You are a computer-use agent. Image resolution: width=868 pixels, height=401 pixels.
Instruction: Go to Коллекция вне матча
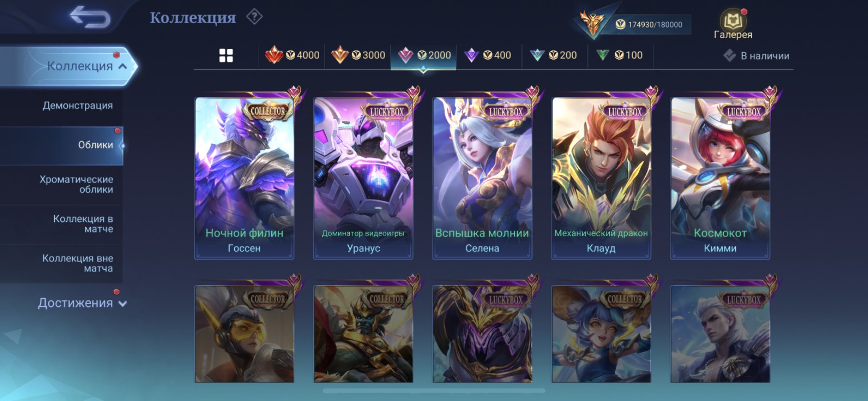pyautogui.click(x=77, y=263)
